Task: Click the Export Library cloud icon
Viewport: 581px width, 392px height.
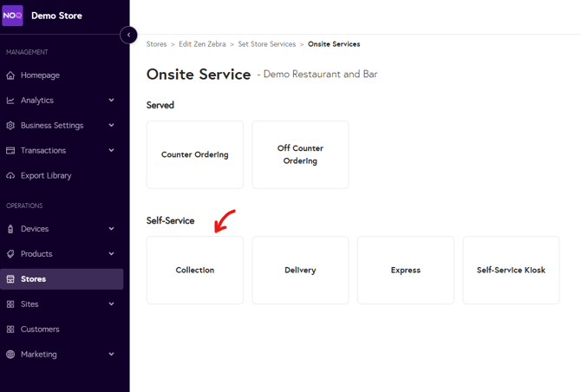Action: 10,176
